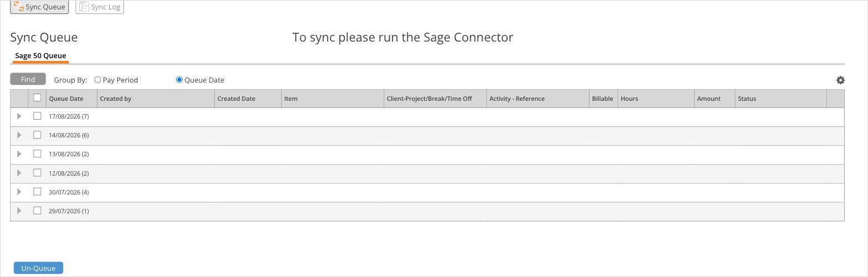Viewport: 868px width, 277px height.
Task: Sort by the Queue Date column header
Action: (71, 99)
